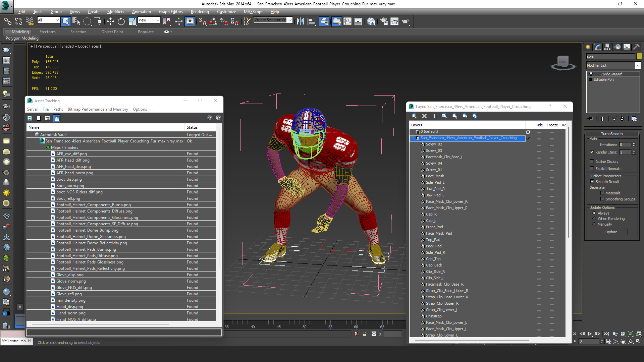Choose the Select and Rotate tool
Image resolution: width=644 pixels, height=362 pixels.
point(121,21)
